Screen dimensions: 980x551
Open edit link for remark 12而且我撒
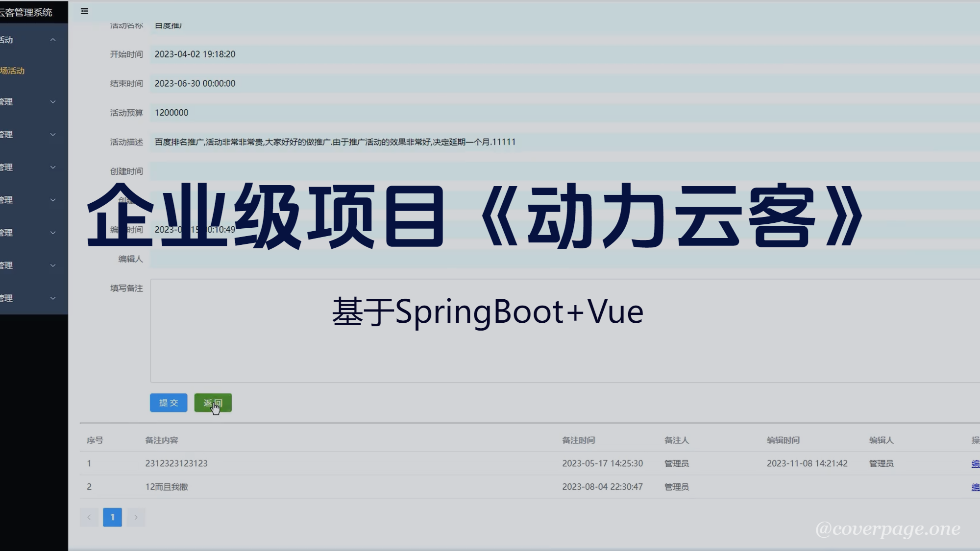(x=975, y=487)
